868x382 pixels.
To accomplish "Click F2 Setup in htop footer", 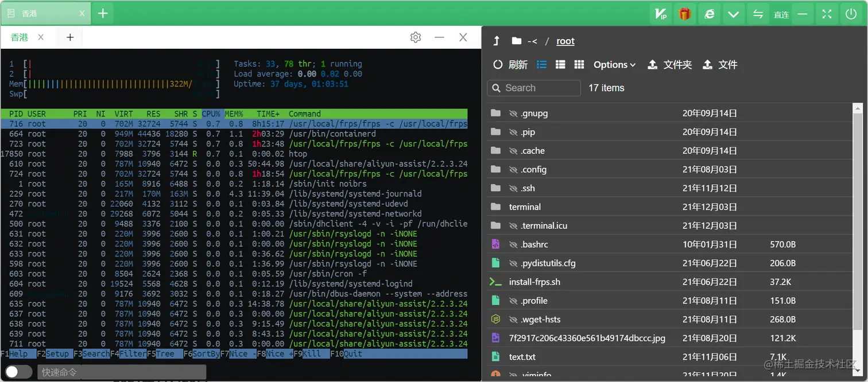I will click(x=55, y=354).
